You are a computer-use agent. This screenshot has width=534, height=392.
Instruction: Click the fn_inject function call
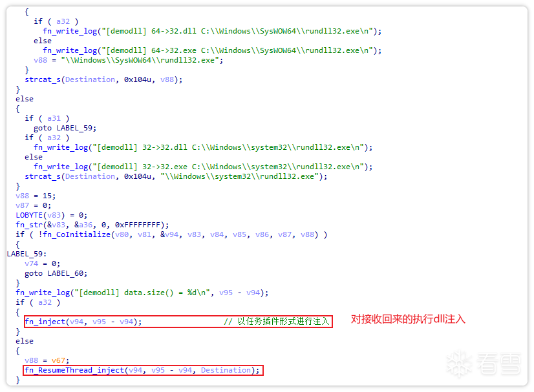click(x=83, y=322)
